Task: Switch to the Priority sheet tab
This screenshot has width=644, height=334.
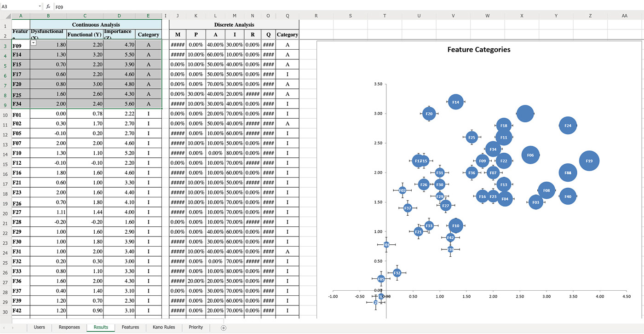Action: tap(195, 327)
